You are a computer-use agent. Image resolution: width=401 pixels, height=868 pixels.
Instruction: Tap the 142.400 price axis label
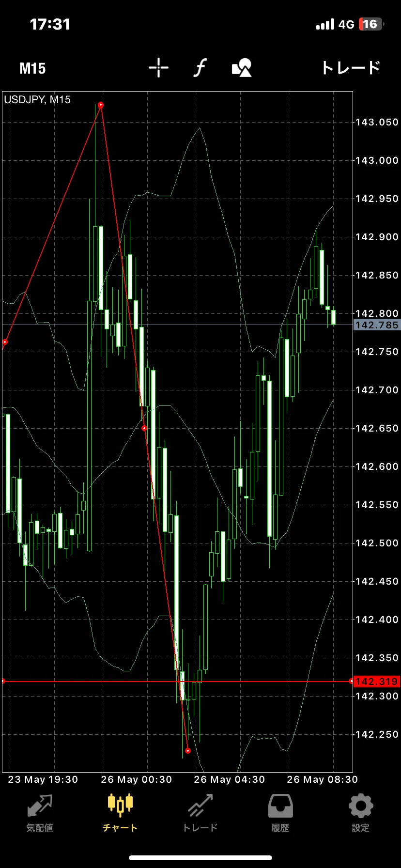coord(377,620)
